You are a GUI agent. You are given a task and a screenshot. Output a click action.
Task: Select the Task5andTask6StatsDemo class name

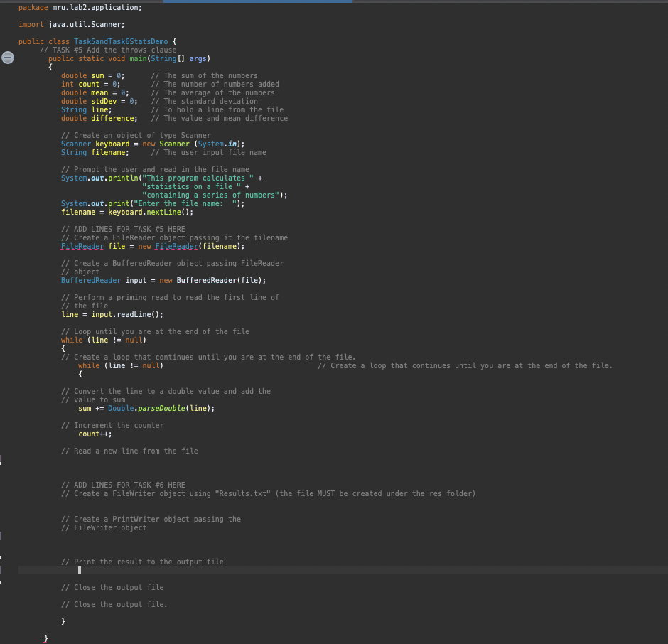tap(119, 41)
